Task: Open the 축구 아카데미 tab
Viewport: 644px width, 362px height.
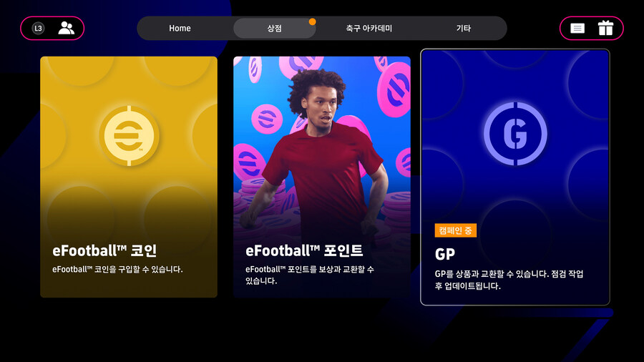Action: click(x=369, y=29)
